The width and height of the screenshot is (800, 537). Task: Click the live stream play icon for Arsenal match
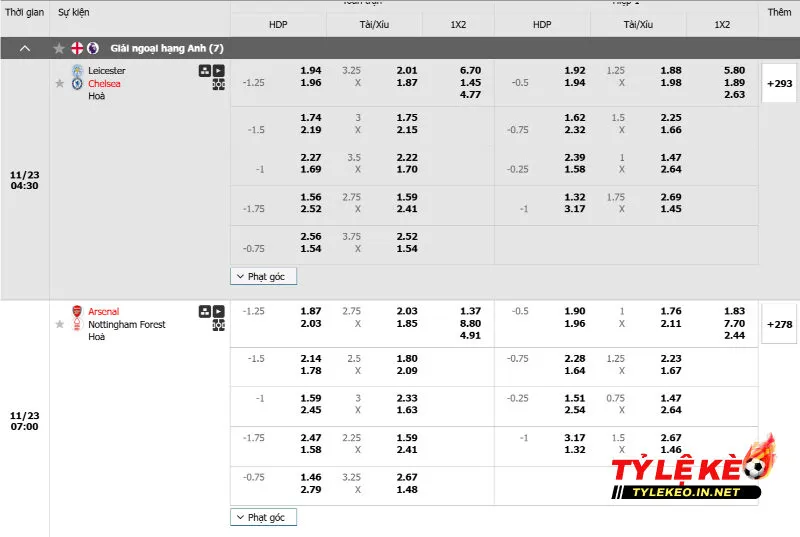[x=219, y=311]
